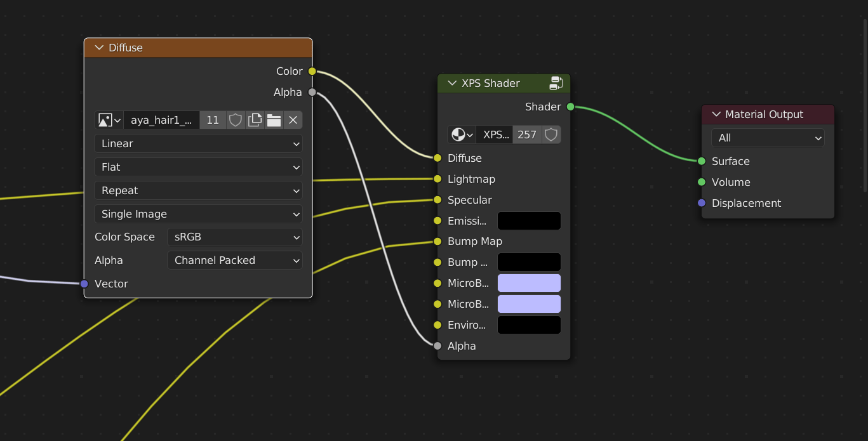Click the node group icon on XPS Shader header
This screenshot has height=441, width=868.
[x=556, y=83]
